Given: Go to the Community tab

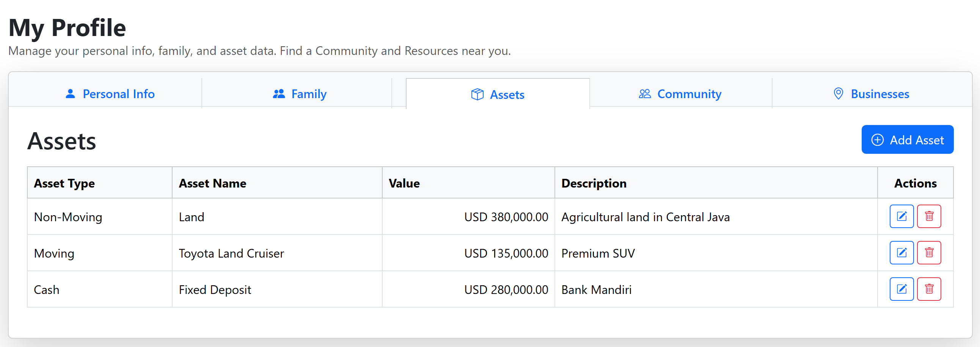Looking at the screenshot, I should point(680,94).
